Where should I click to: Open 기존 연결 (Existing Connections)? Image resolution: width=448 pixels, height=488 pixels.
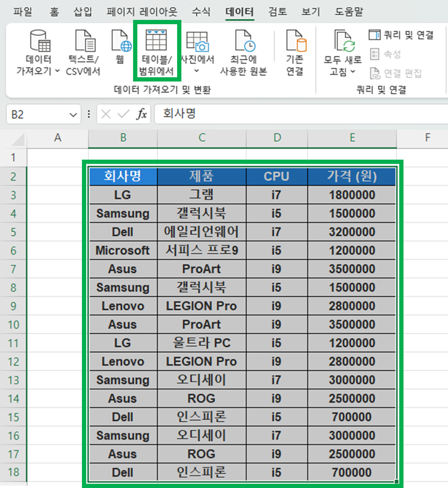[x=295, y=52]
